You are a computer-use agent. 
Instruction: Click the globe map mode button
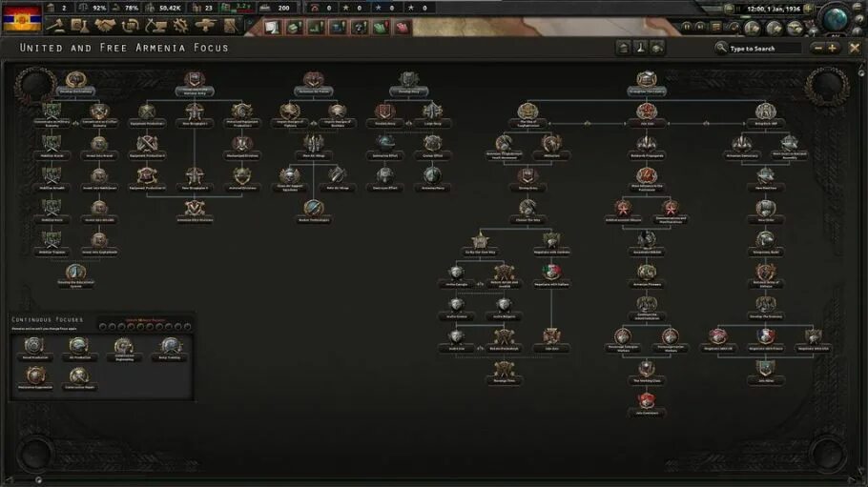coord(836,19)
